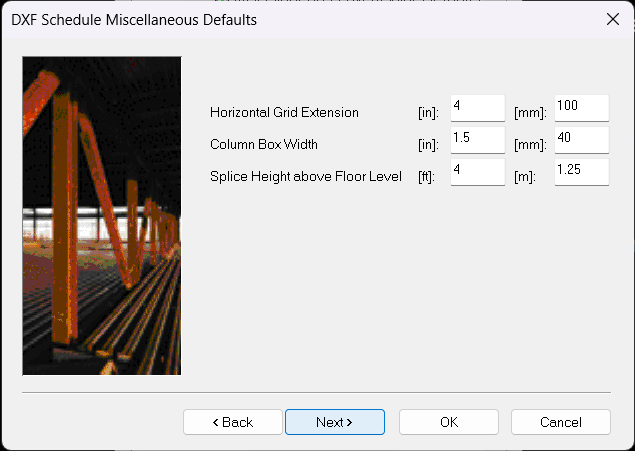Click the dialog title DXF Schedule Miscellaneous Defaults
This screenshot has width=635, height=451.
134,20
